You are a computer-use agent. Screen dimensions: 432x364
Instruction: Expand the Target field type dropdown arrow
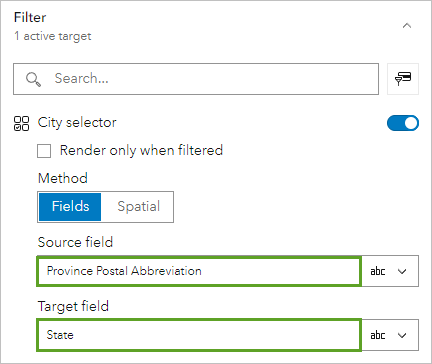coord(402,335)
